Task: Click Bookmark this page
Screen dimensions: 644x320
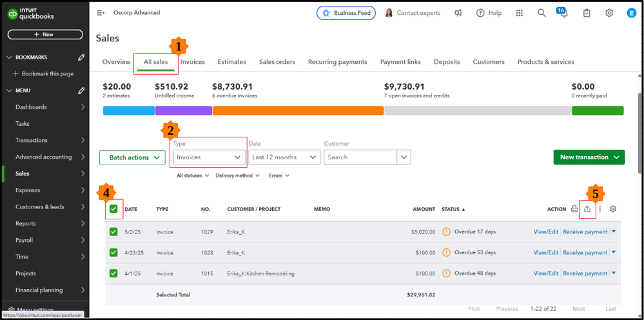Action: [x=44, y=74]
